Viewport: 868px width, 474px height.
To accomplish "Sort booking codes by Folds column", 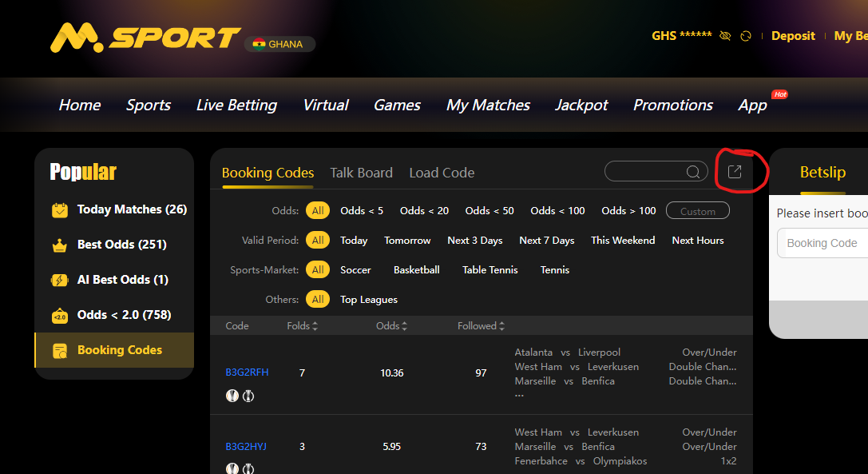I will pyautogui.click(x=303, y=326).
